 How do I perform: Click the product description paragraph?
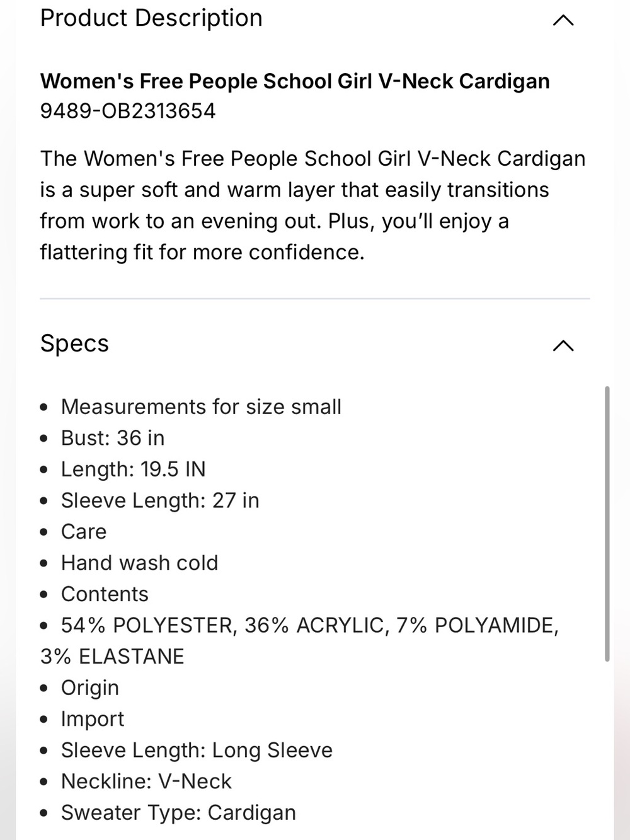(313, 205)
